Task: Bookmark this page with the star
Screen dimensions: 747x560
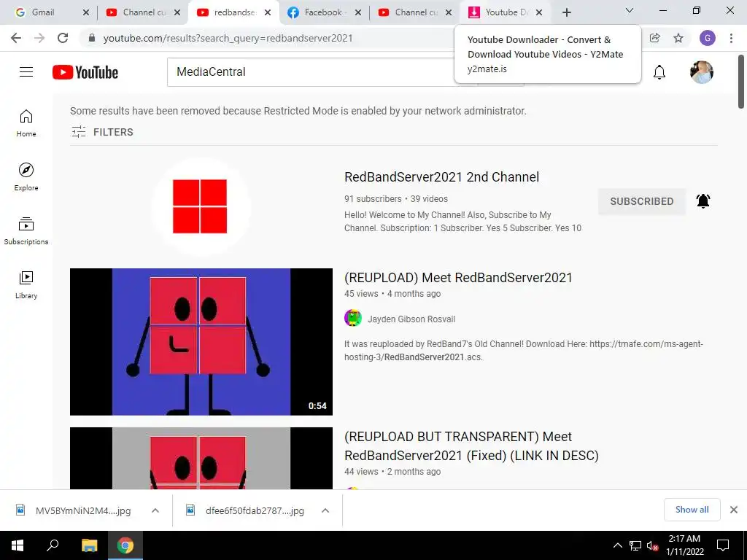Action: pos(678,38)
